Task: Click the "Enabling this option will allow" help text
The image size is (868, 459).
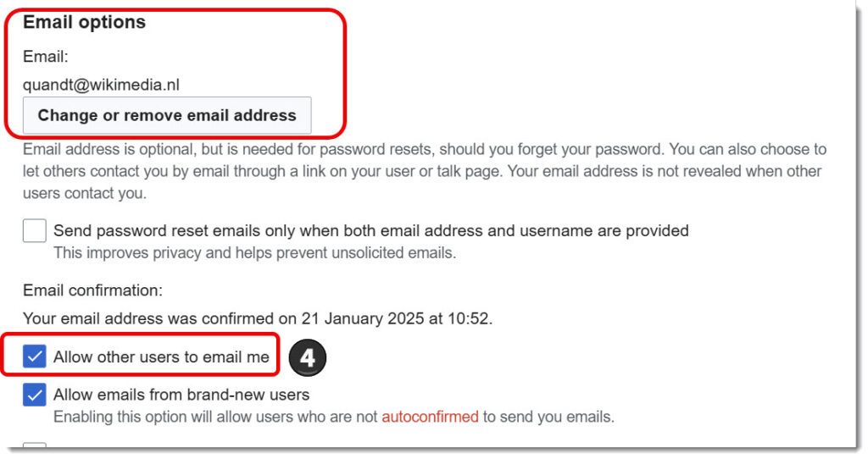Action: (334, 417)
